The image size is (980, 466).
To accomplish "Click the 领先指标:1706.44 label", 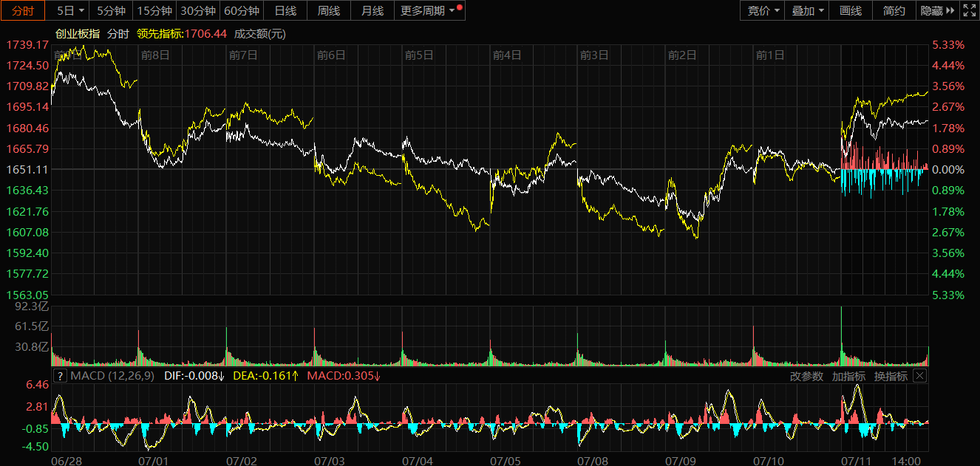I will coord(181,34).
